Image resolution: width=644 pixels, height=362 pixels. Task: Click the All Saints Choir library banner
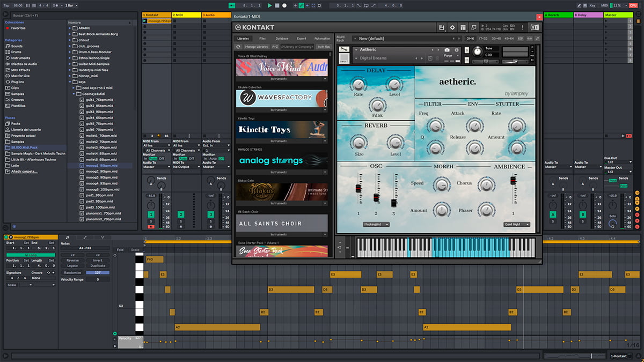(282, 223)
